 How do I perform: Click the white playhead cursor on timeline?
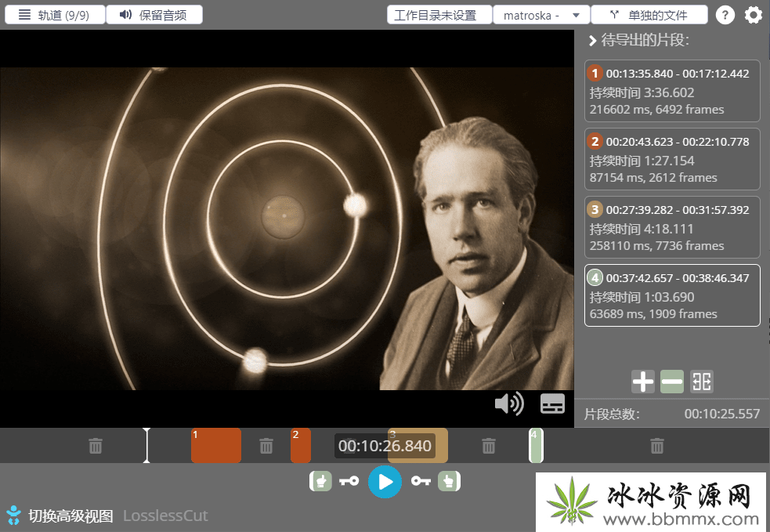click(x=146, y=446)
